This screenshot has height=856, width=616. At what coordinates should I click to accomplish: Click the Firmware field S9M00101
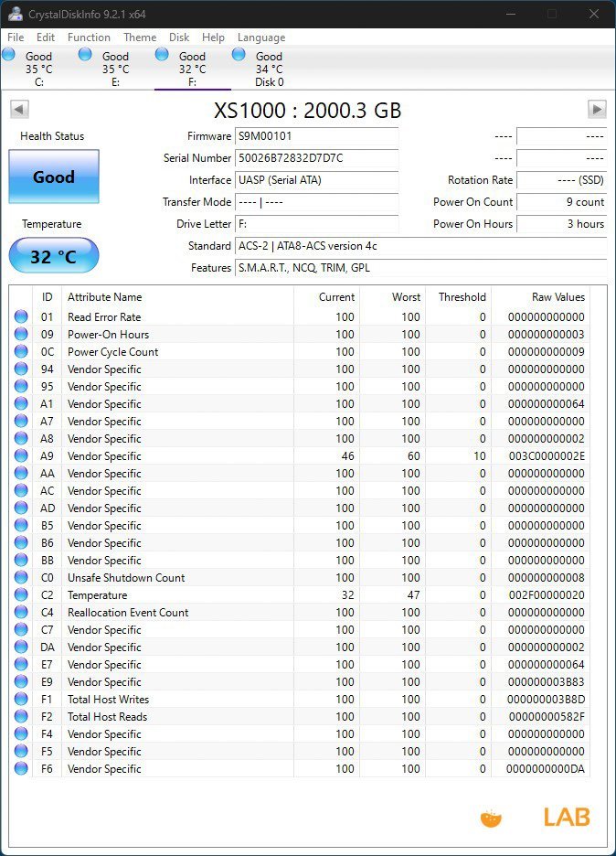316,136
